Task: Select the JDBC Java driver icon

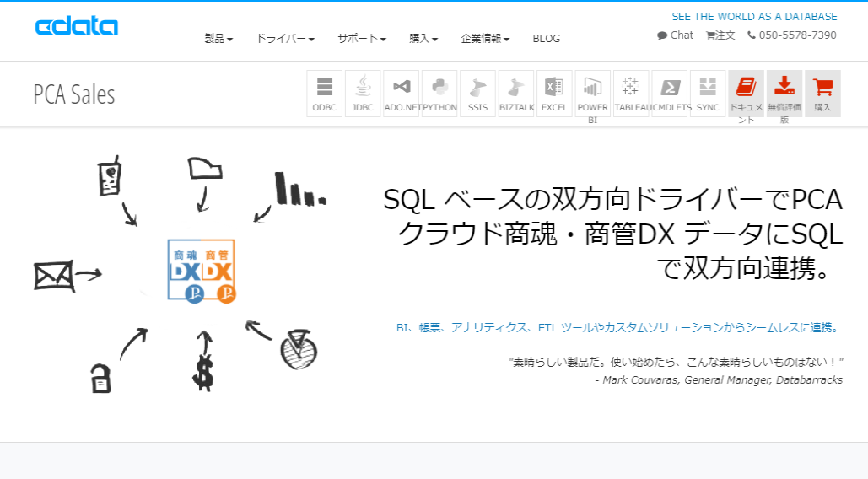Action: click(x=363, y=94)
